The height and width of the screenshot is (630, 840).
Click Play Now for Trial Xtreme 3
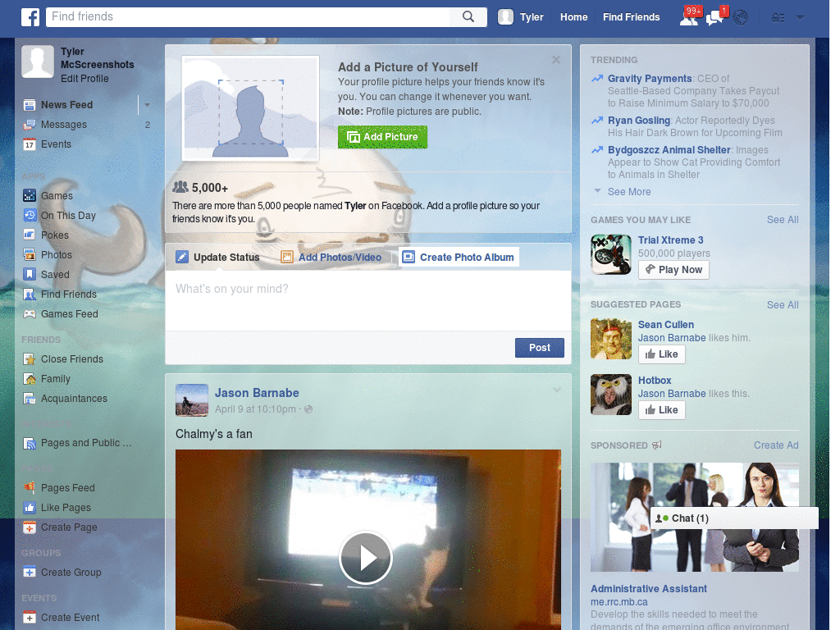coord(673,270)
